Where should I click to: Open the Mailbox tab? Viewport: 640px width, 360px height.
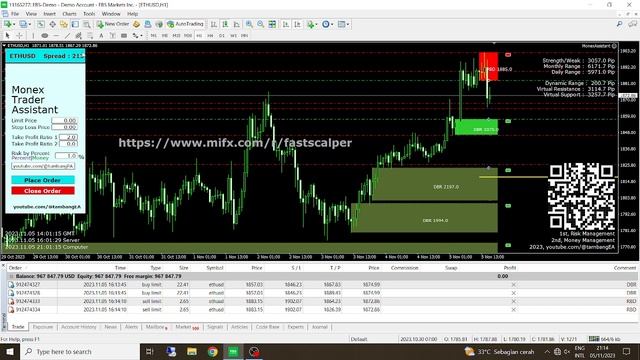tap(156, 327)
